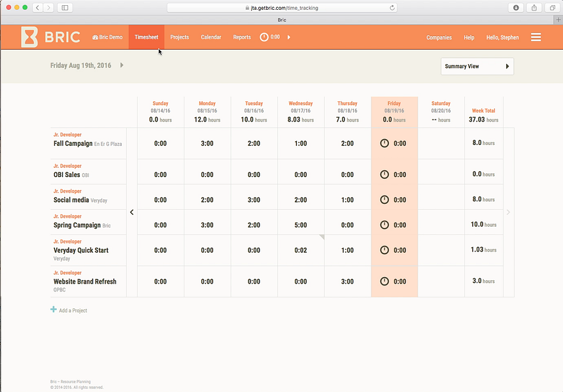Viewport: 563px width, 392px height.
Task: Open Veryday Quick Start project row
Action: [x=88, y=250]
